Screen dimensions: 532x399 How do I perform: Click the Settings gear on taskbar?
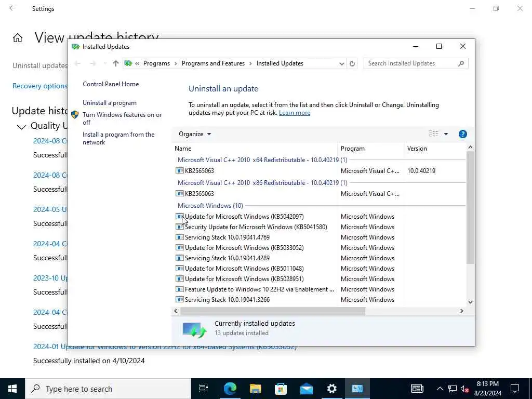pos(332,389)
